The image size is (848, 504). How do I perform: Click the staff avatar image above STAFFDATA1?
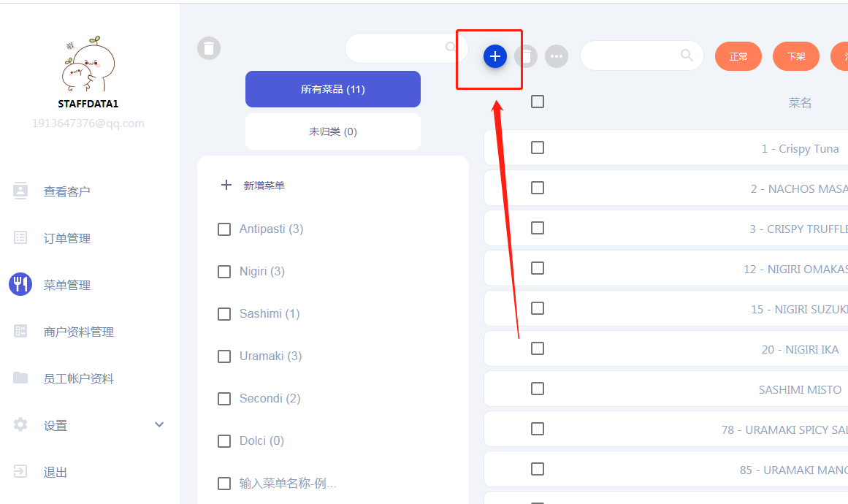(x=88, y=64)
